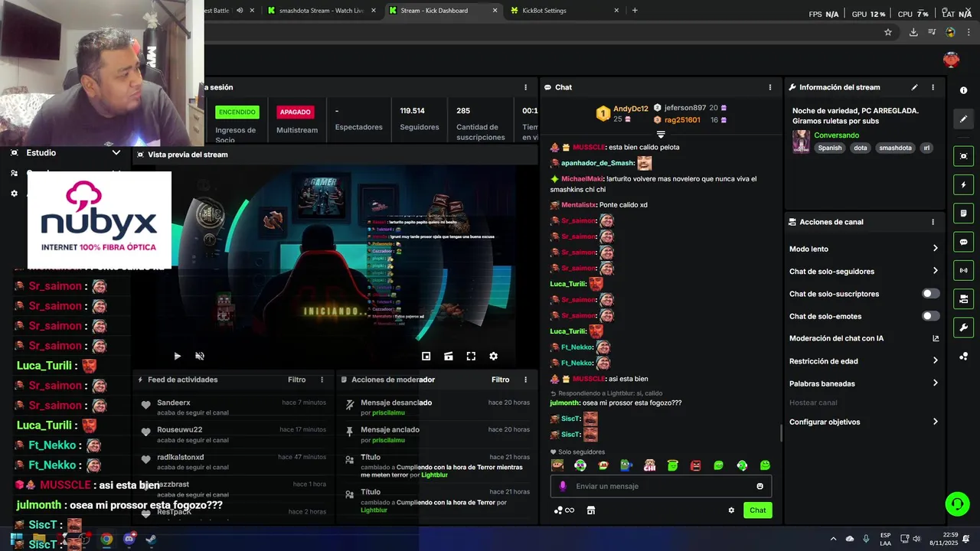Viewport: 980px width, 551px height.
Task: Open the shop icon below chat input
Action: pyautogui.click(x=590, y=510)
